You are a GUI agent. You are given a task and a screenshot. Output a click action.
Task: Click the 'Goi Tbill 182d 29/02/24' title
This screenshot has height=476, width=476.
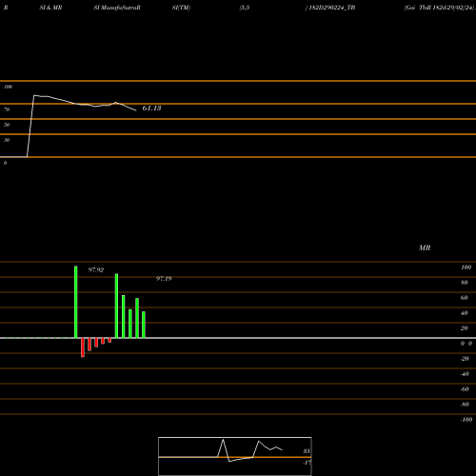pos(439,8)
